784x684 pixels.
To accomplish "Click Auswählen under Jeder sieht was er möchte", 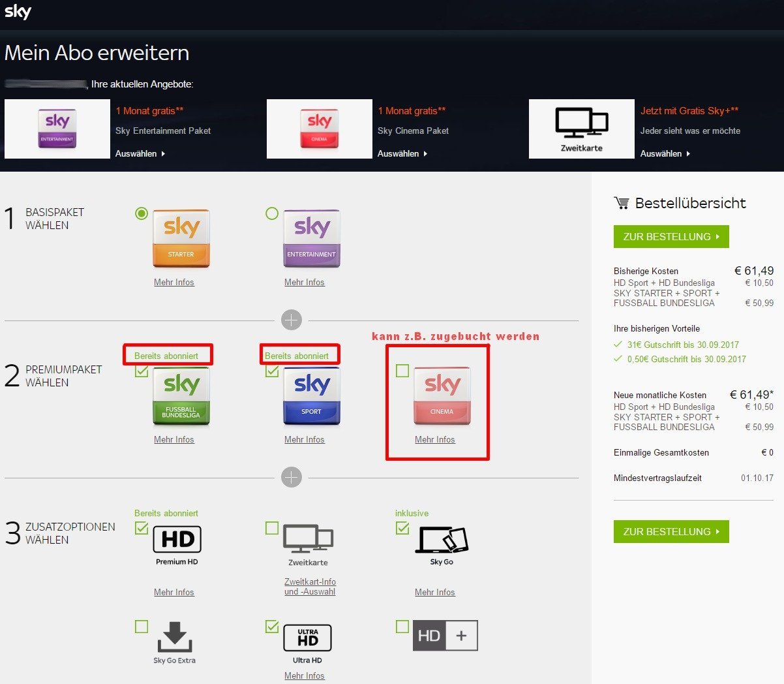I will point(665,154).
